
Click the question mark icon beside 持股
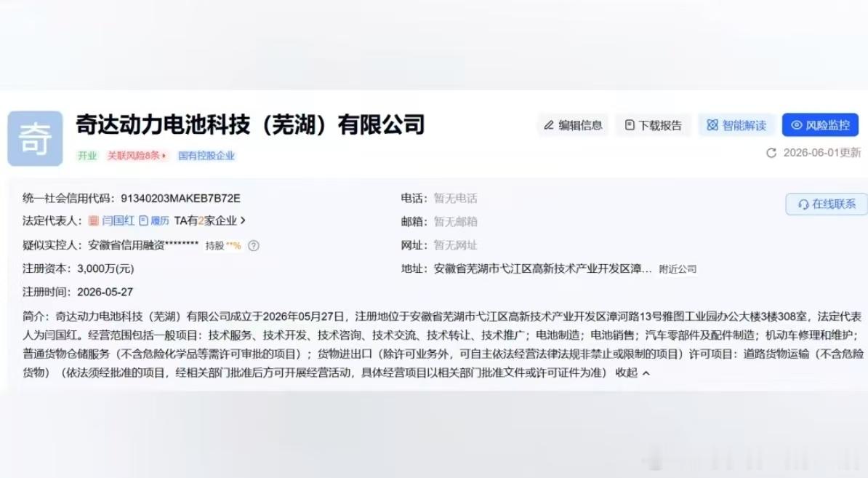coord(254,245)
